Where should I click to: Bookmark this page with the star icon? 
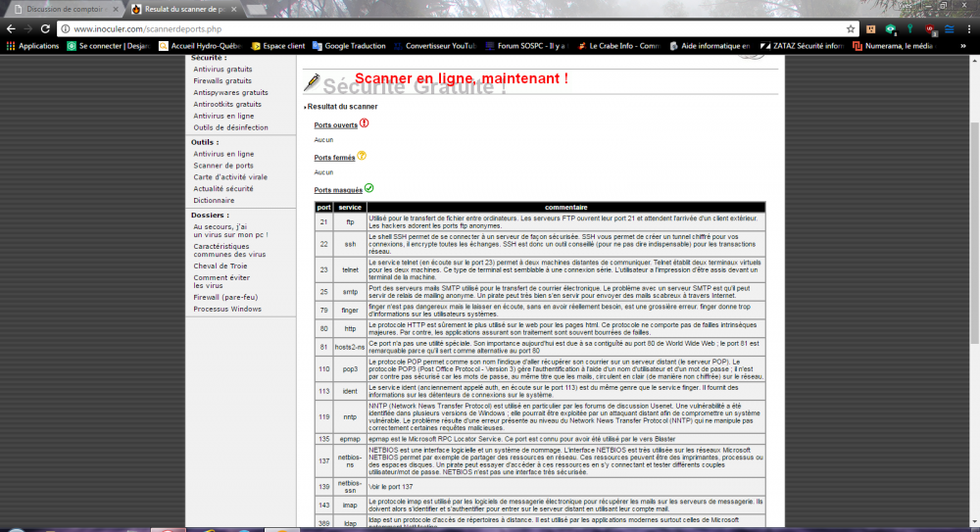(851, 28)
